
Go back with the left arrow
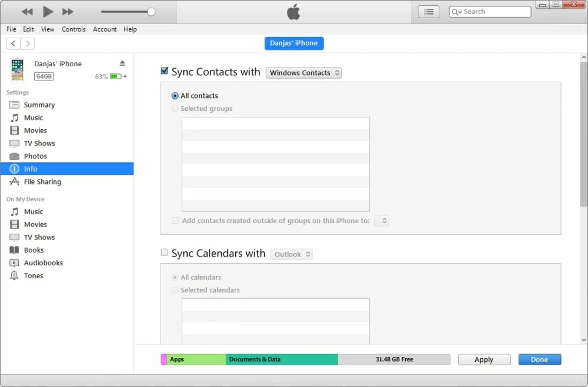(x=14, y=43)
